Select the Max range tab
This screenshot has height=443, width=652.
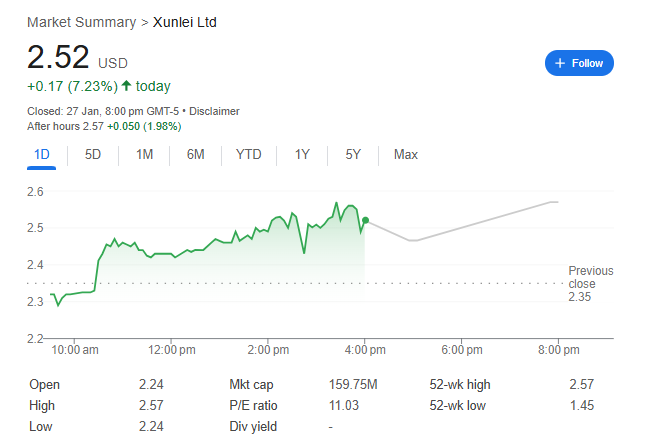tap(405, 154)
